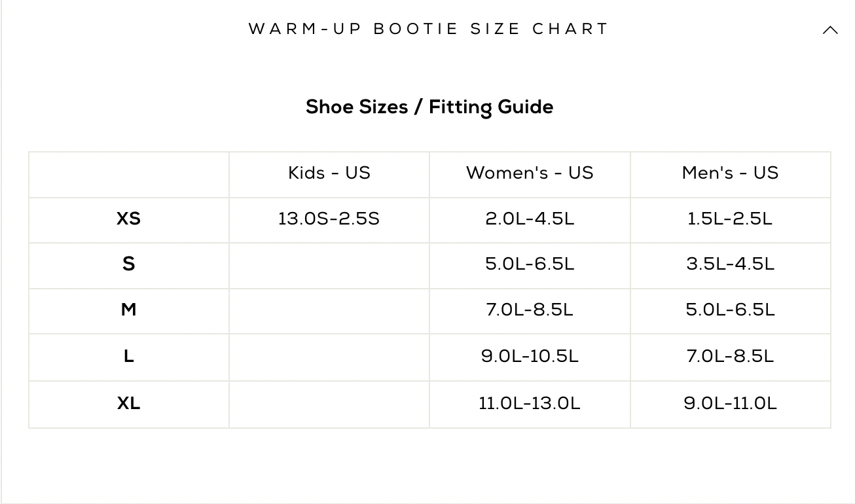855x504 pixels.
Task: Click the women's 7.0L-8.5L cell
Action: [530, 310]
